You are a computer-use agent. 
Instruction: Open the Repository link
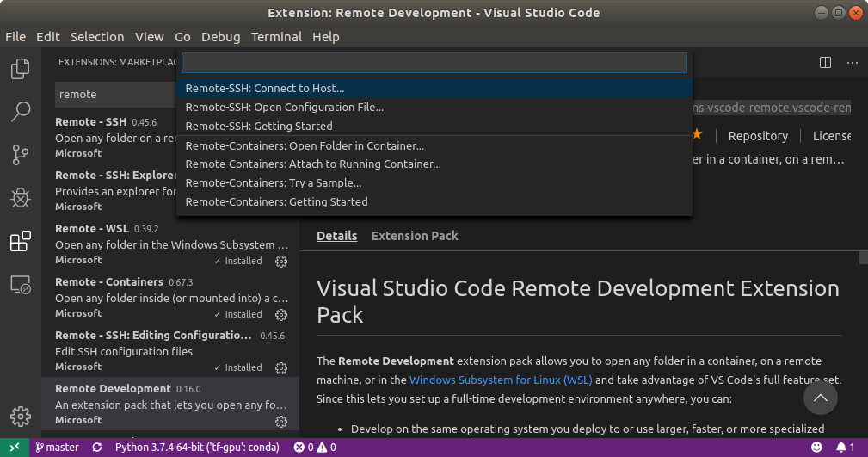pyautogui.click(x=758, y=136)
